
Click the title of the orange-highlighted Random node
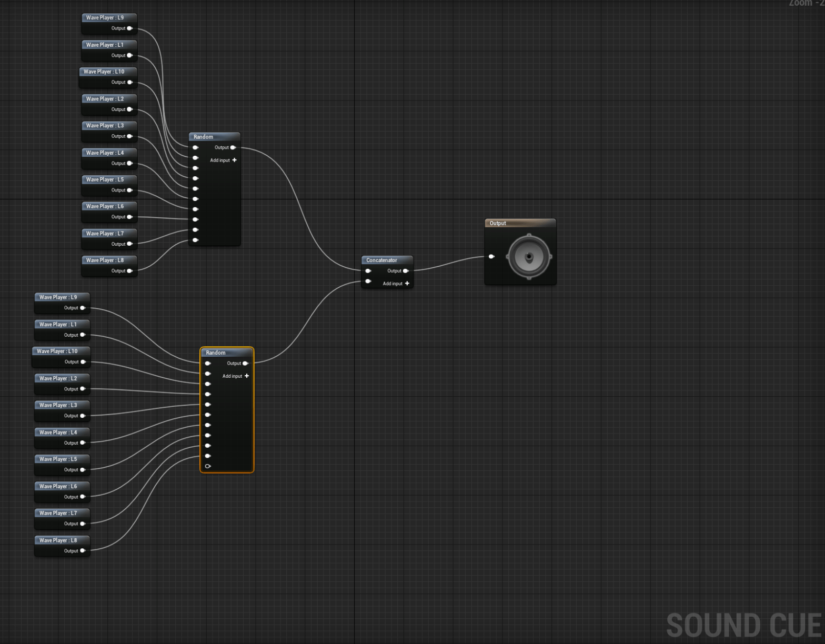[216, 353]
